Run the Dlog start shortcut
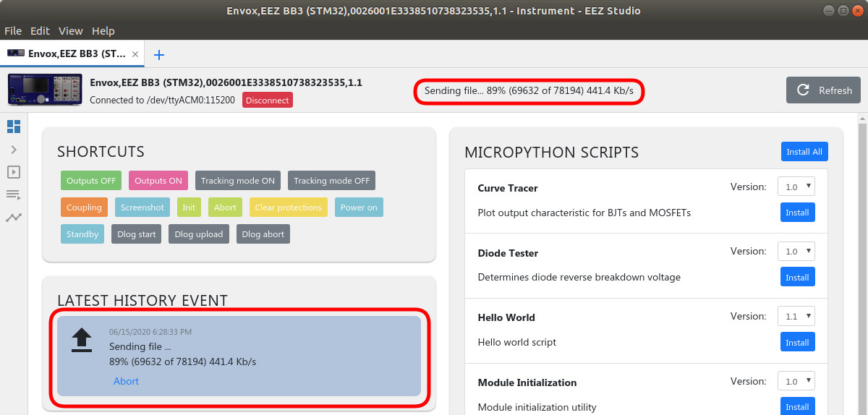 coord(137,234)
